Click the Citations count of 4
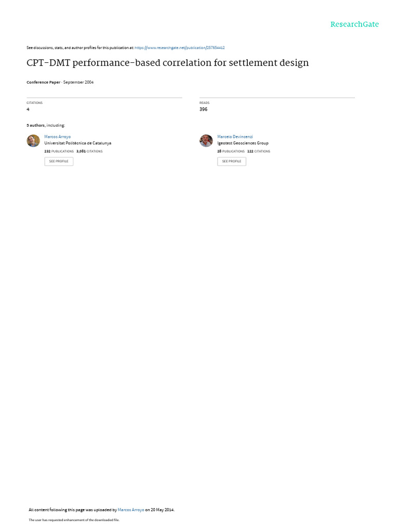 (x=28, y=109)
